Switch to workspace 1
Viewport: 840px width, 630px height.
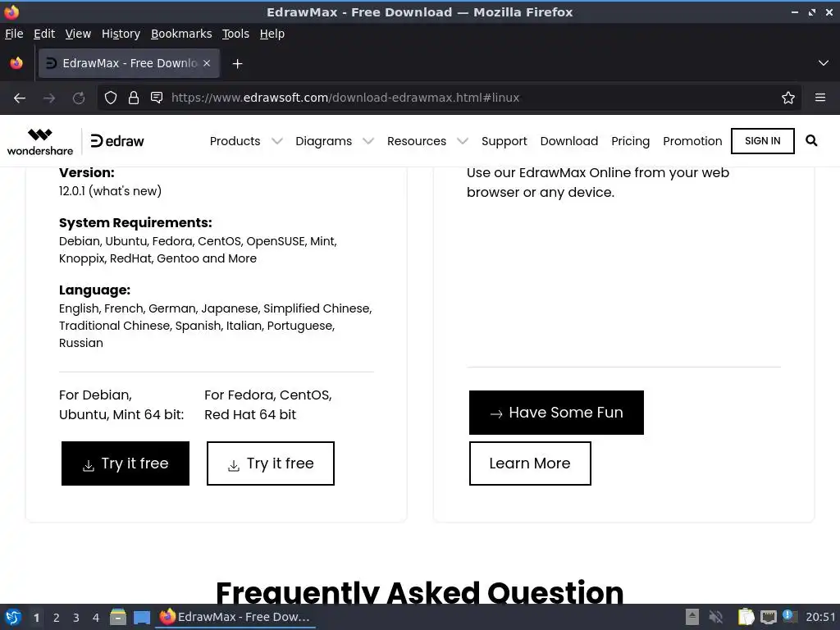36,618
